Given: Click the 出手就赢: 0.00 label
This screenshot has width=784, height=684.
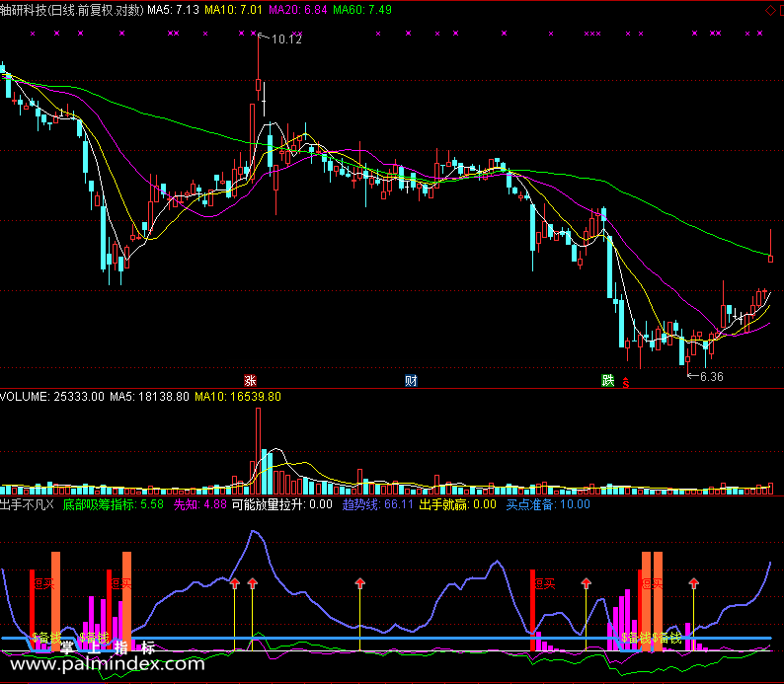Looking at the screenshot, I should coord(457,504).
